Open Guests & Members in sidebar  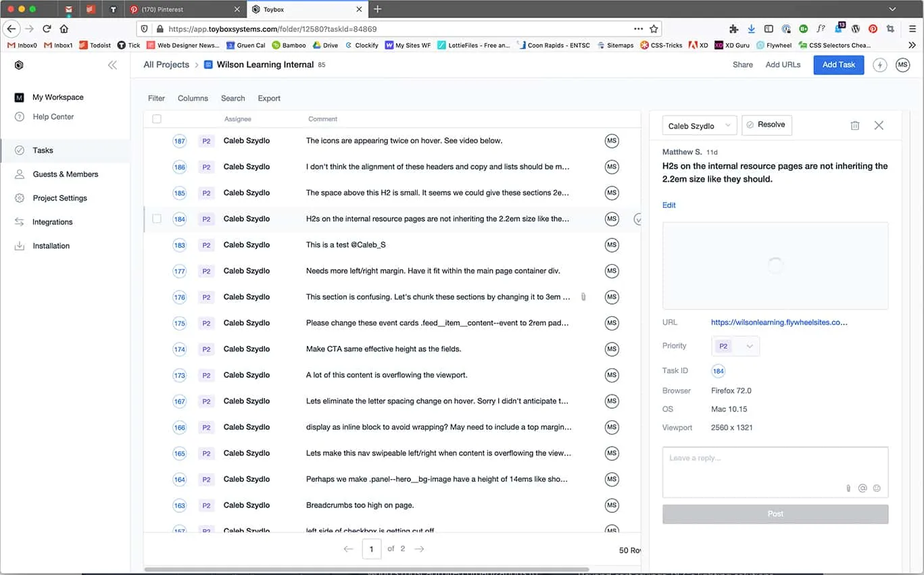[65, 174]
